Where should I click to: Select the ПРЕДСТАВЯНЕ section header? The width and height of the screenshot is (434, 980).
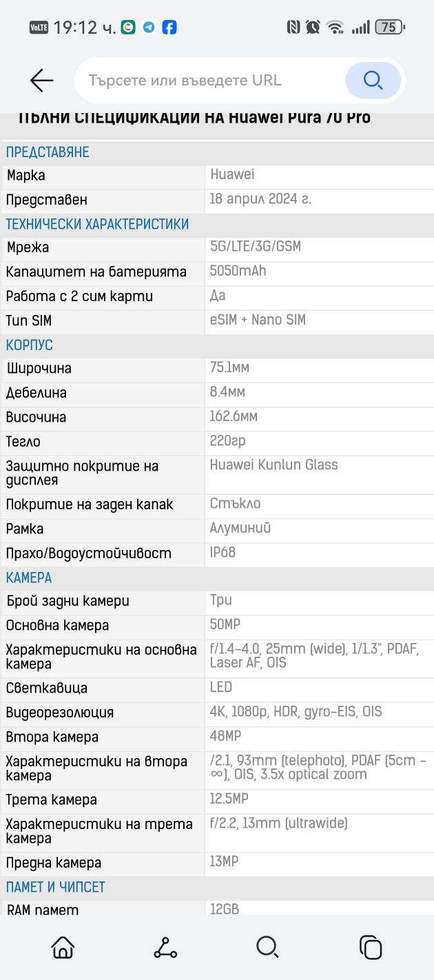(x=48, y=152)
